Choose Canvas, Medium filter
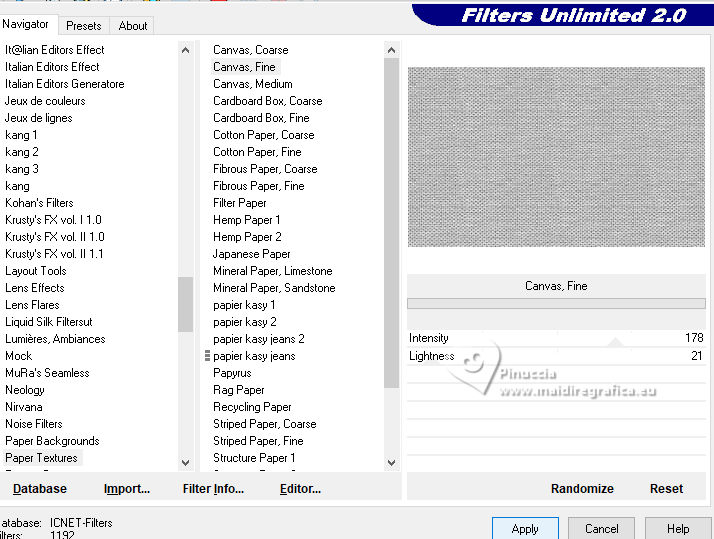Screen dimensions: 714x539 pyautogui.click(x=253, y=84)
